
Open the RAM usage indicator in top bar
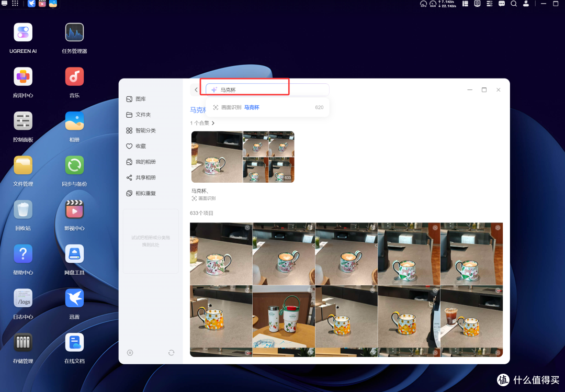433,4
